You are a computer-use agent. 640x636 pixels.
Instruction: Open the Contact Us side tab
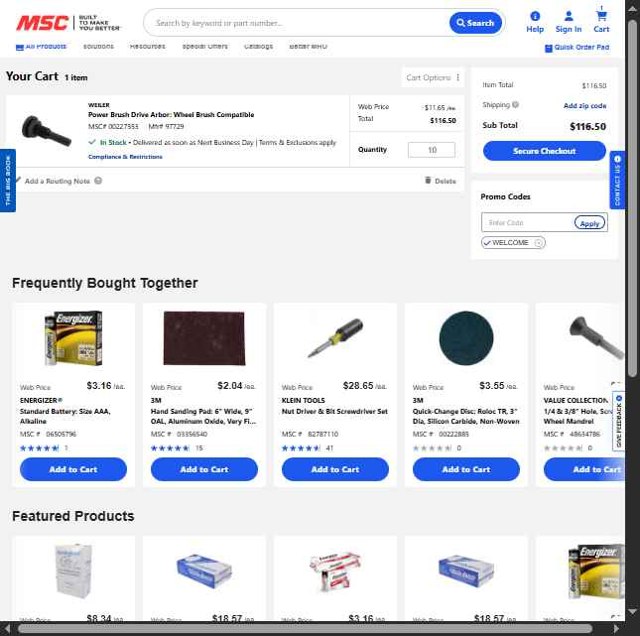(617, 180)
